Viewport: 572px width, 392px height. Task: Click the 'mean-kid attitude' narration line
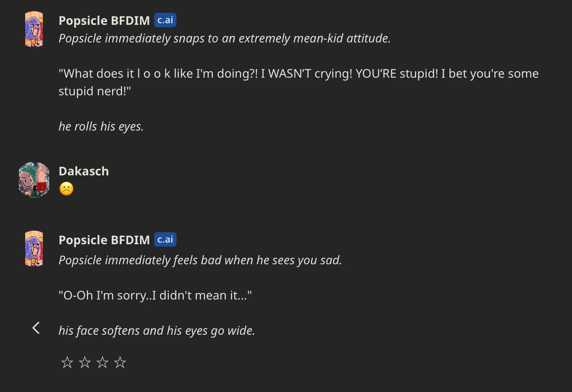(x=224, y=38)
